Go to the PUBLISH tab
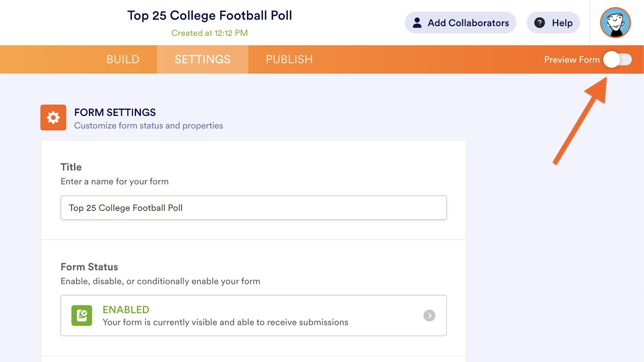Viewport: 644px width, 362px height. tap(289, 60)
